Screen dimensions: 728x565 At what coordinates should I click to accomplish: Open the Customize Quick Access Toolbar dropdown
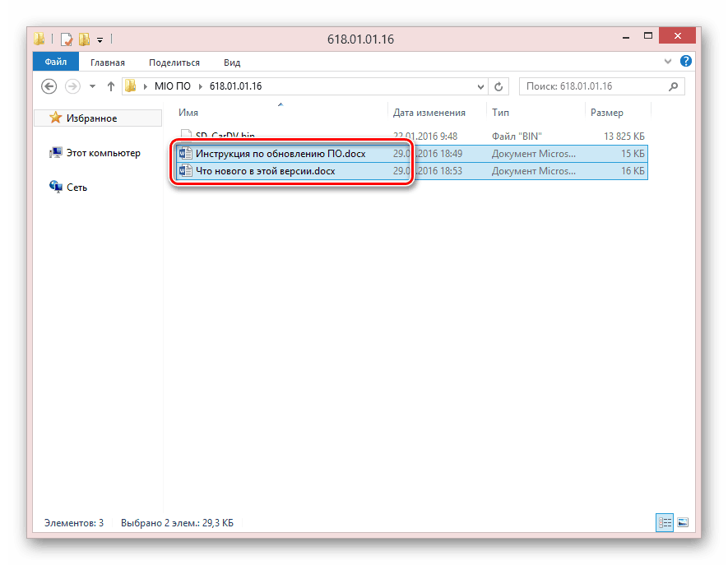(x=100, y=39)
